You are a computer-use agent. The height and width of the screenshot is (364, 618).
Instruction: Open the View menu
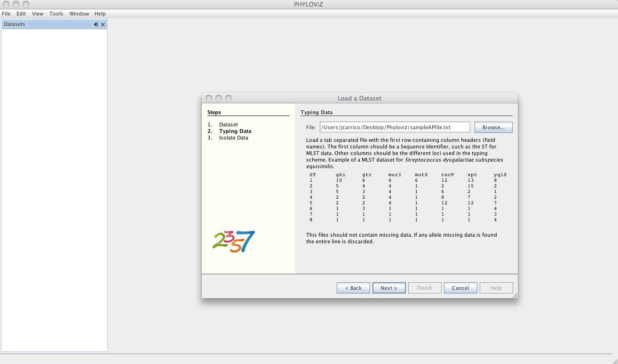click(x=38, y=14)
